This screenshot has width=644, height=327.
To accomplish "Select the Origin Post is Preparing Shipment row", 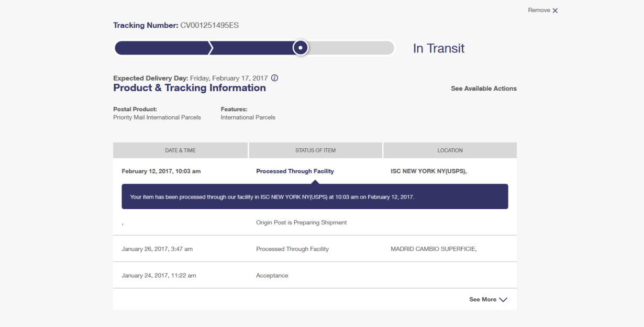I will coord(301,223).
